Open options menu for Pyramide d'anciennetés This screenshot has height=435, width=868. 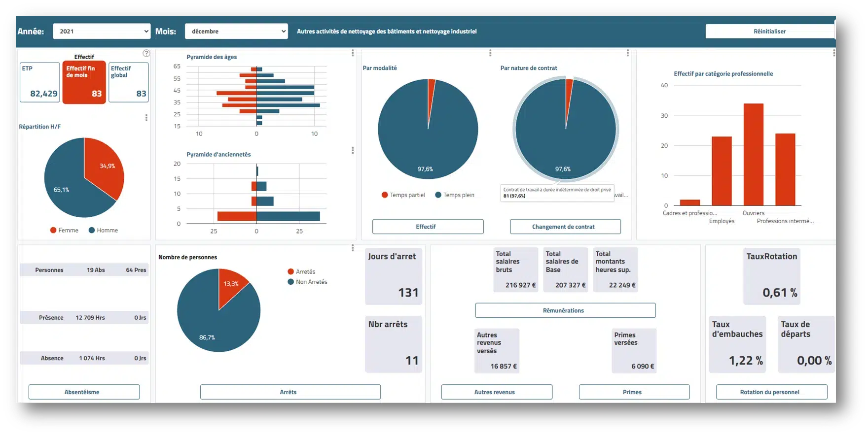[x=353, y=150]
